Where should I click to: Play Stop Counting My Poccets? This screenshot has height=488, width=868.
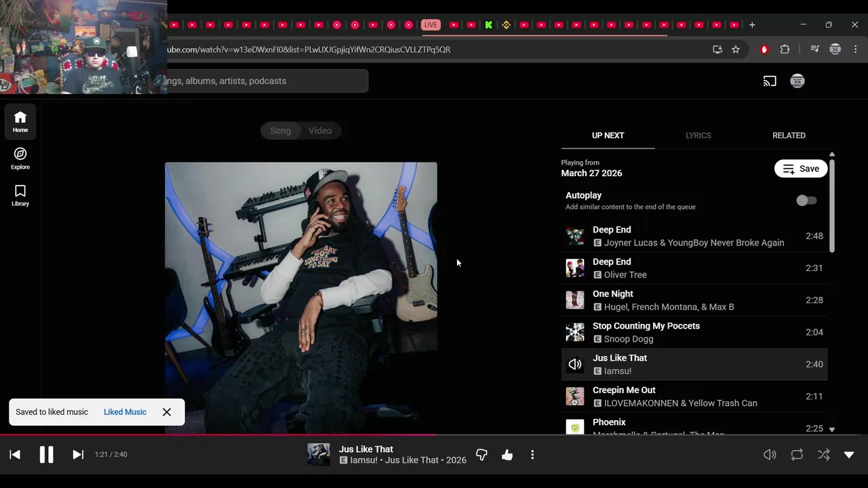coord(694,332)
